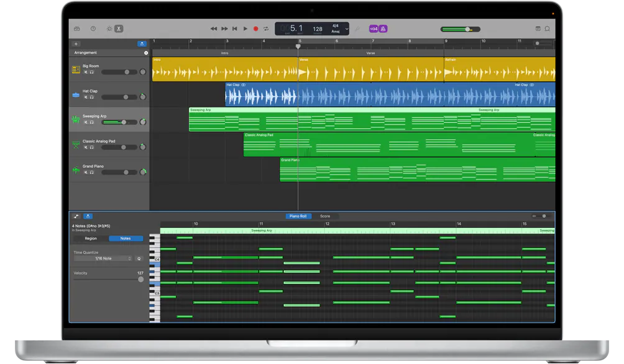Solo the Classic Analog Pad headphone icon
This screenshot has height=364, width=624.
[91, 147]
